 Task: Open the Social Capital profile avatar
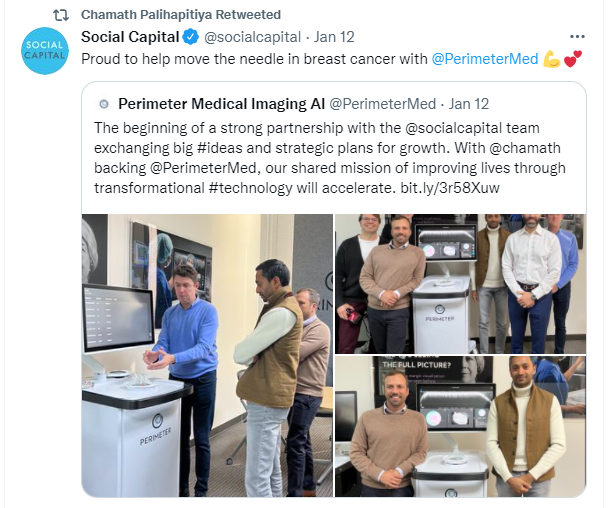(45, 51)
